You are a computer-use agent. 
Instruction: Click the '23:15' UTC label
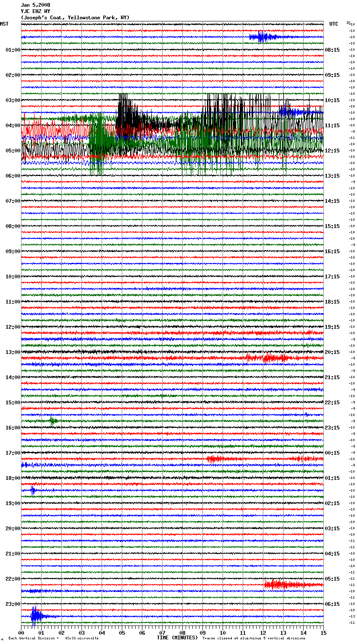[x=332, y=428]
